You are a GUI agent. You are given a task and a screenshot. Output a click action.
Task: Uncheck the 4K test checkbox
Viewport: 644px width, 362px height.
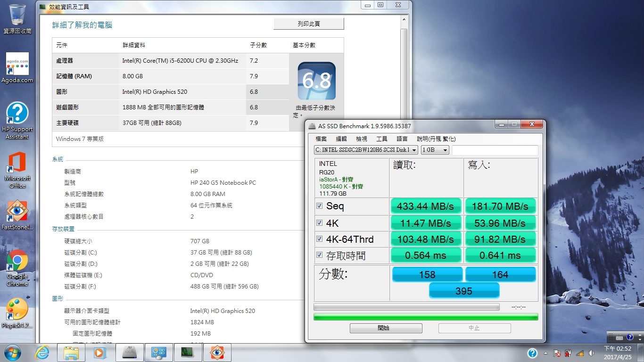click(319, 222)
